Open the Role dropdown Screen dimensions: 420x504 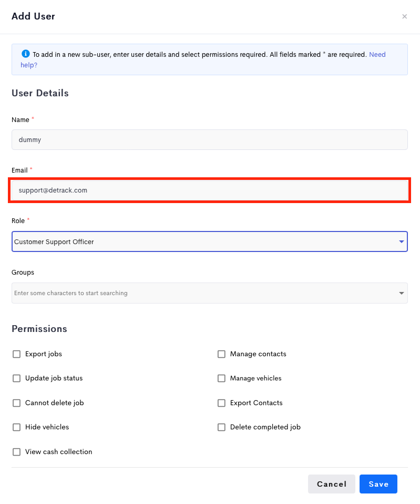(x=210, y=241)
